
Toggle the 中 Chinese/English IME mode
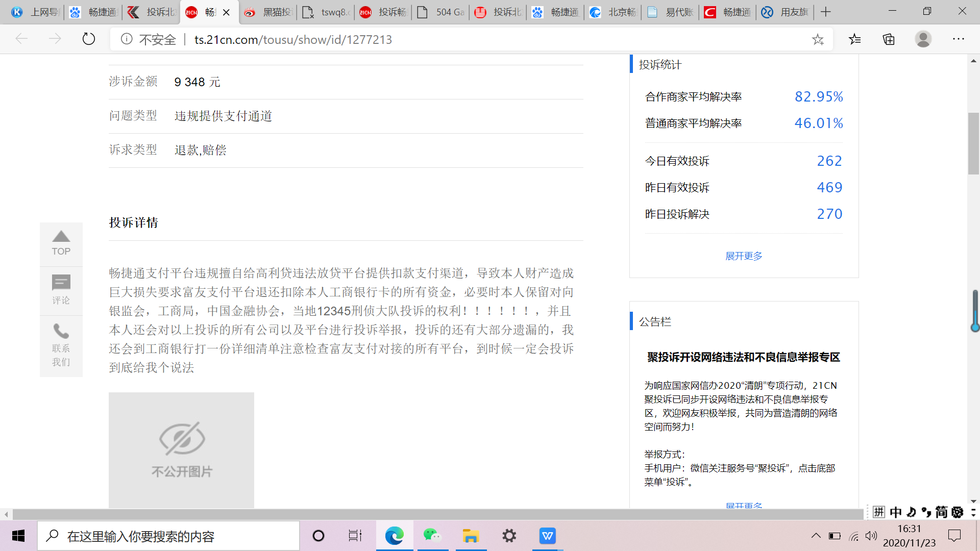(895, 512)
